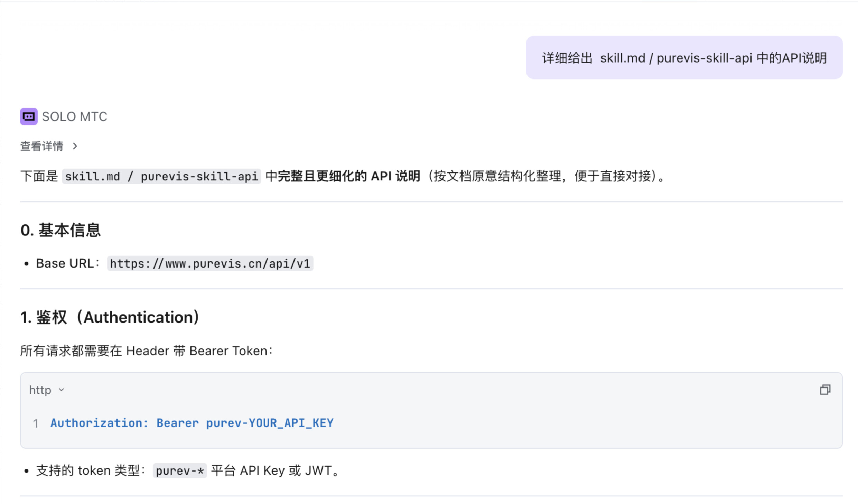
Task: Expand the 查看详情 chevron arrow
Action: [x=75, y=146]
